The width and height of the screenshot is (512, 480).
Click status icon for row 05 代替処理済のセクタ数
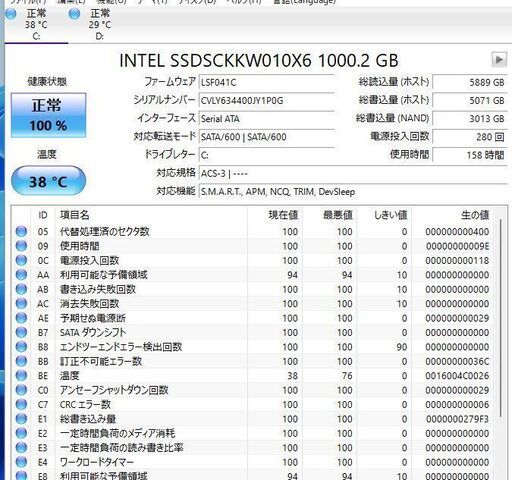point(21,231)
